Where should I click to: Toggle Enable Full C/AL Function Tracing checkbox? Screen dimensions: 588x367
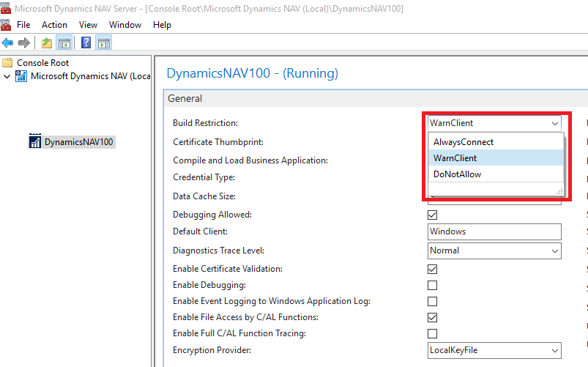coord(432,333)
